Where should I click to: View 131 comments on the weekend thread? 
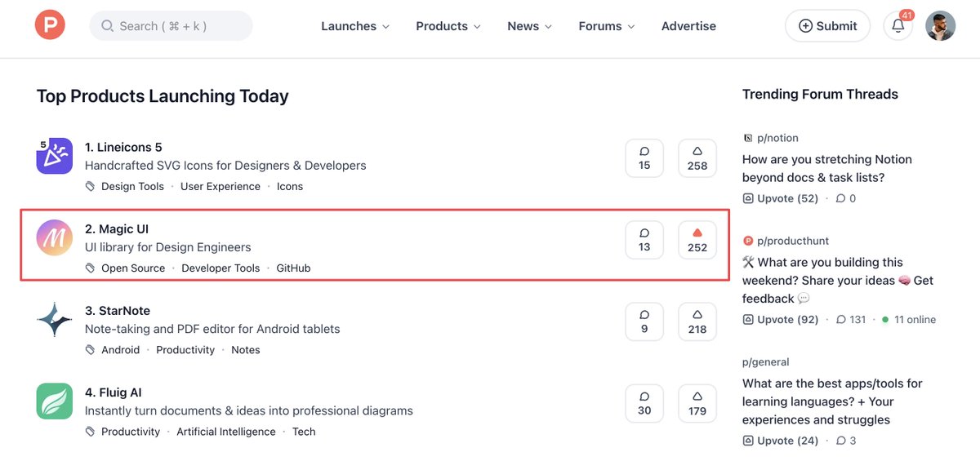tap(850, 319)
